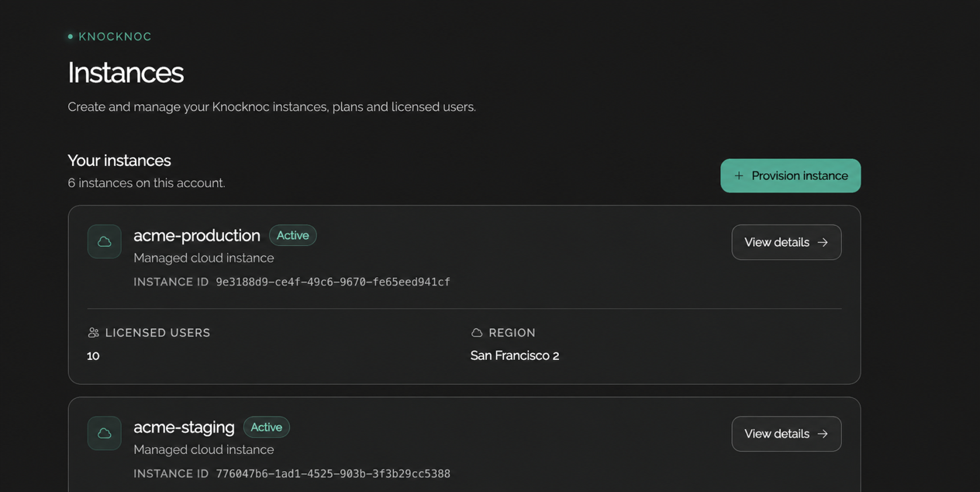Click the cloud icon next to REGION
The width and height of the screenshot is (980, 492).
click(477, 333)
